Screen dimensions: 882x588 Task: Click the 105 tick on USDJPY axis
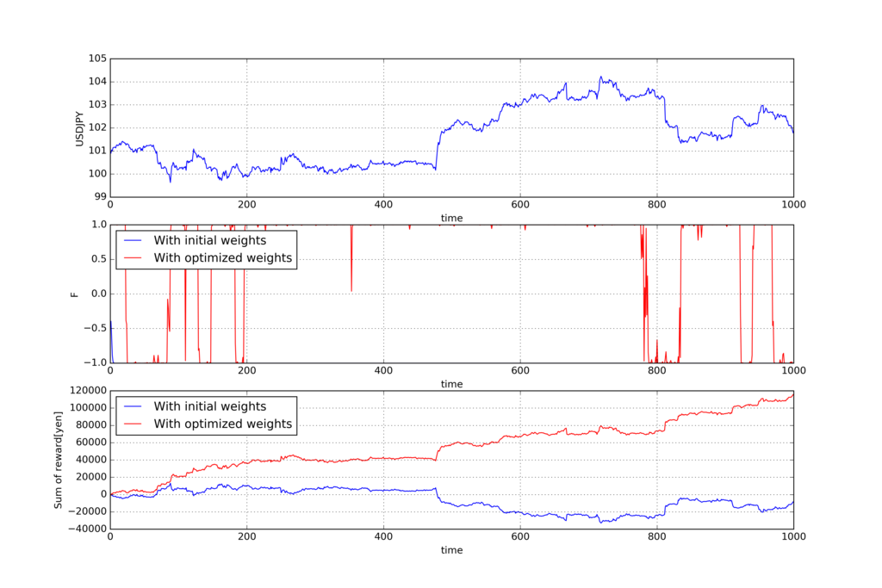pos(97,59)
